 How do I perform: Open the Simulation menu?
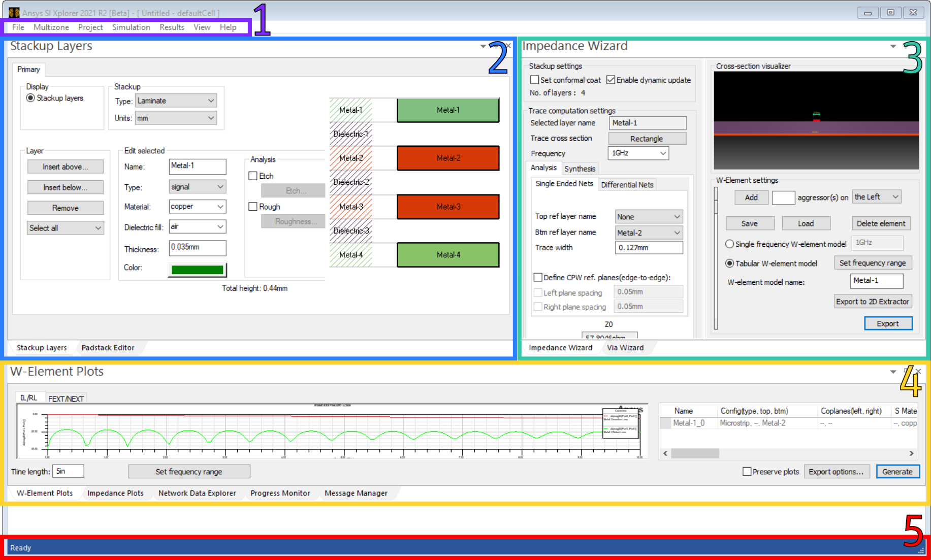point(131,27)
